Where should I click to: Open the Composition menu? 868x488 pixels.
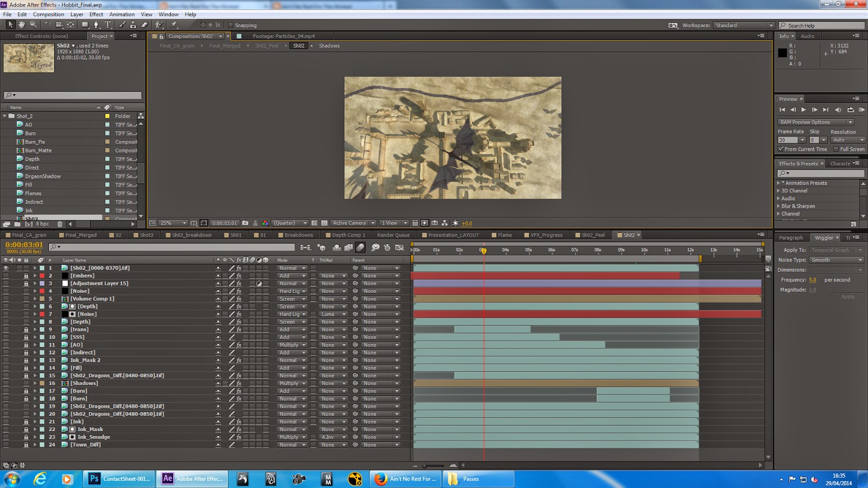tap(48, 15)
